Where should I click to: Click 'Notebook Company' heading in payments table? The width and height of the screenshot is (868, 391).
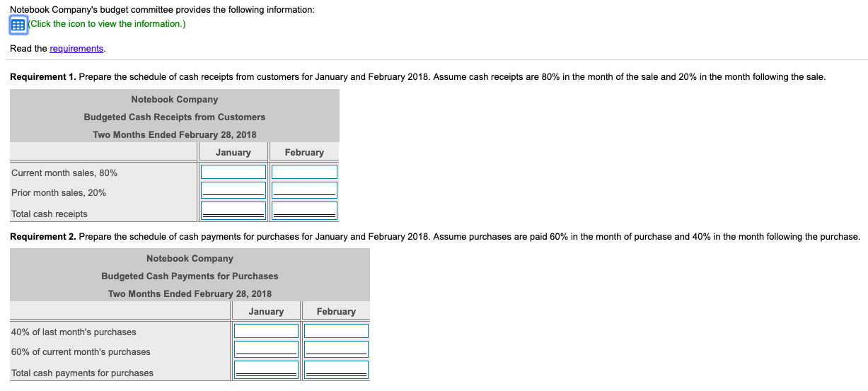(x=190, y=259)
